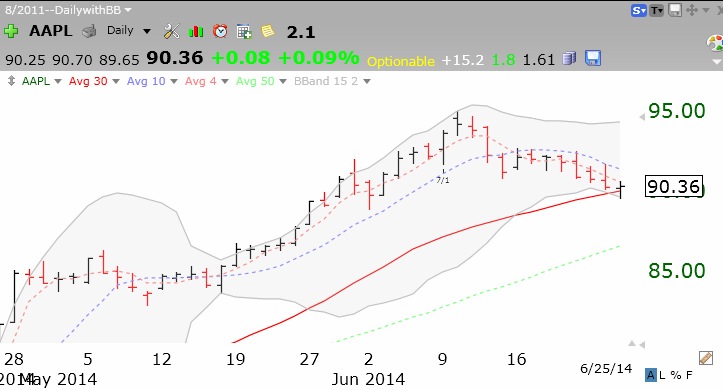
Task: Click the 95.00 price scale label
Action: click(x=676, y=111)
